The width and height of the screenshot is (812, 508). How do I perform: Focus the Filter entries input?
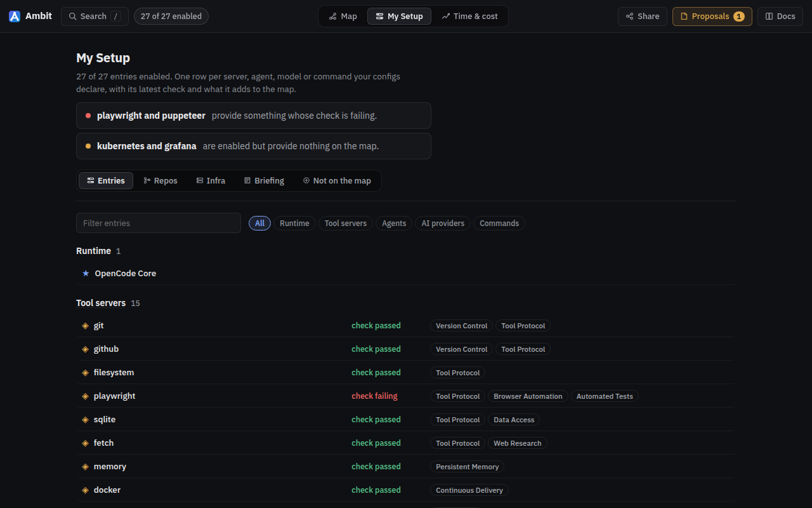pos(159,223)
